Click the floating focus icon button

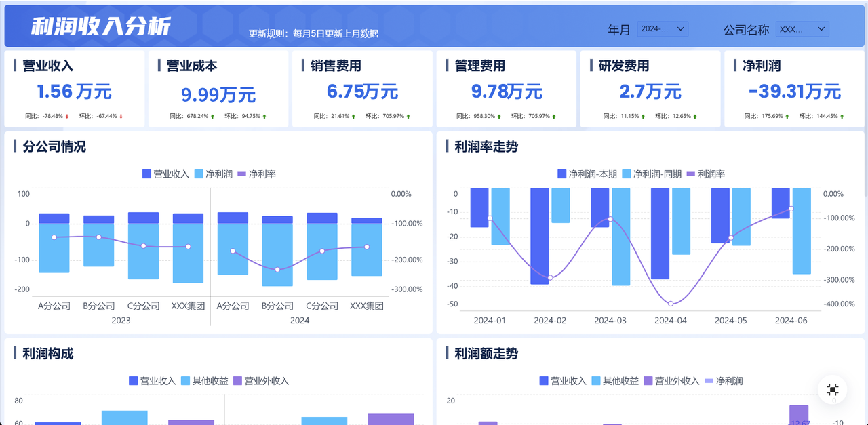click(833, 390)
